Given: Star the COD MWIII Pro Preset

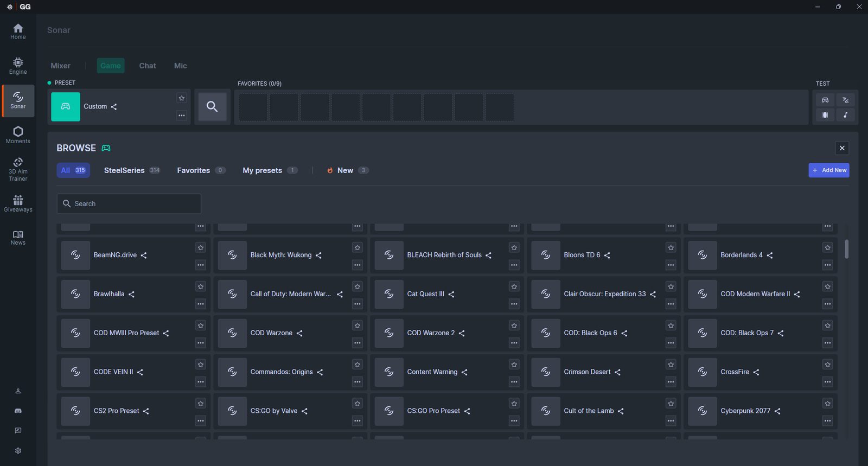Looking at the screenshot, I should pos(201,325).
